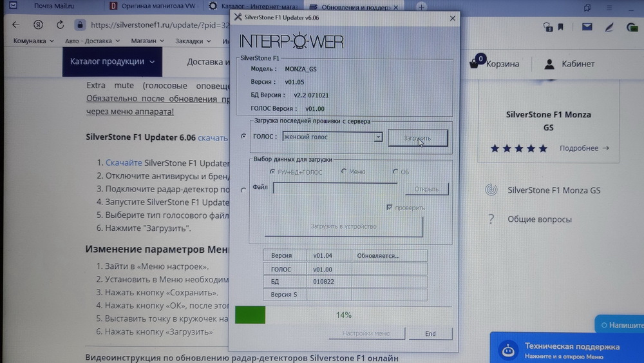Viewport: 644px width, 363px height.
Task: Click the БД value 010822 cell
Action: [x=329, y=282]
